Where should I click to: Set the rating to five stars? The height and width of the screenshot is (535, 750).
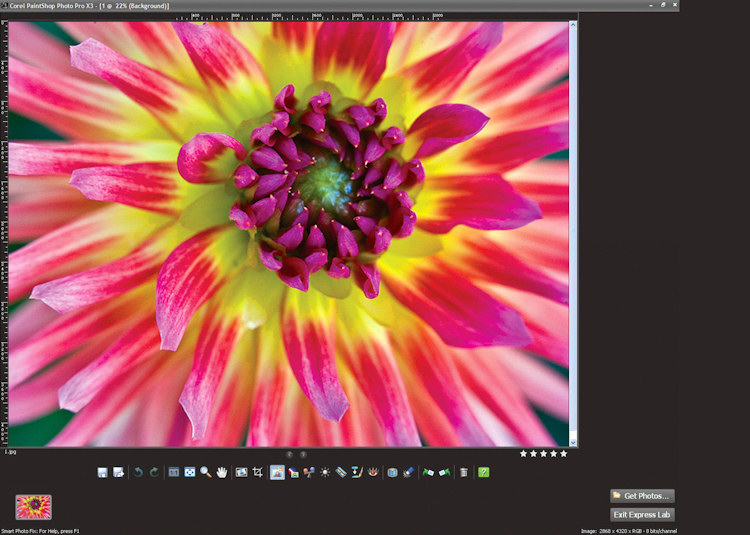tap(563, 453)
